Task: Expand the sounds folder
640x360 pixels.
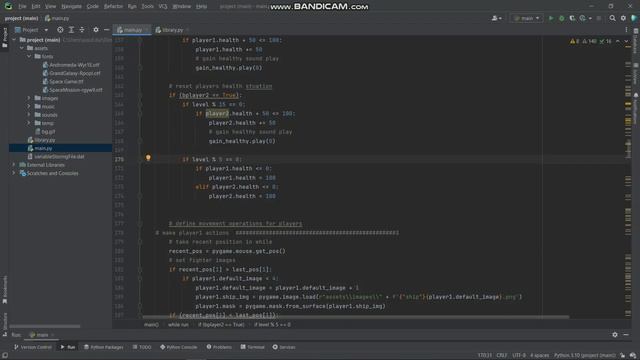Action: pyautogui.click(x=29, y=115)
